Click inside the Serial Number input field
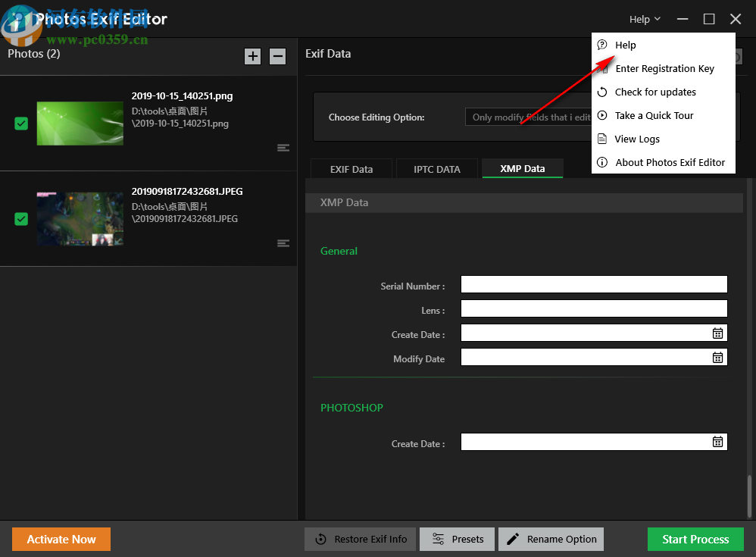 [x=594, y=284]
